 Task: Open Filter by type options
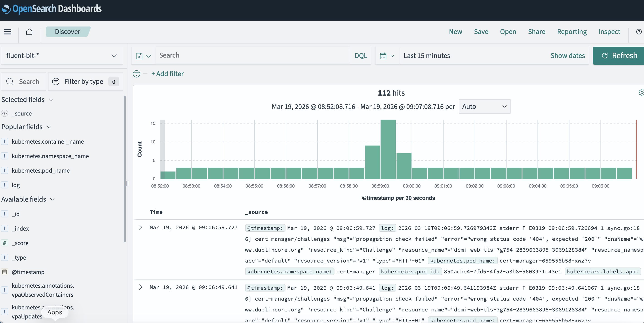click(85, 82)
